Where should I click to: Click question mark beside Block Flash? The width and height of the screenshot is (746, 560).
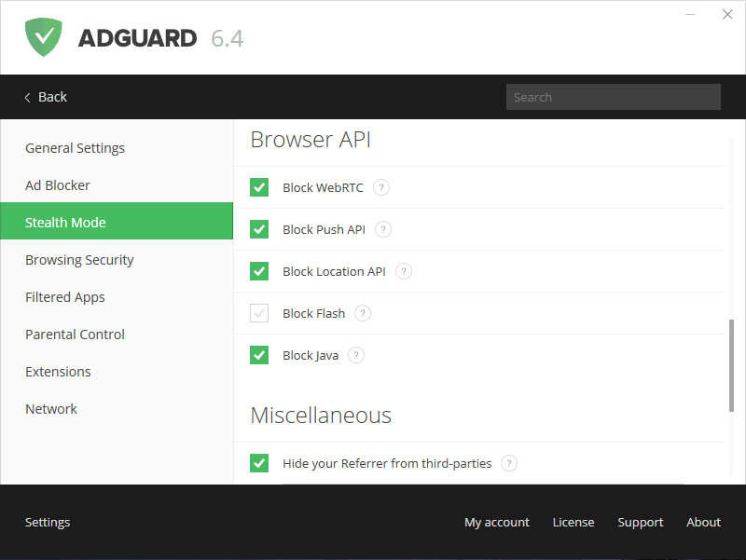pyautogui.click(x=363, y=313)
